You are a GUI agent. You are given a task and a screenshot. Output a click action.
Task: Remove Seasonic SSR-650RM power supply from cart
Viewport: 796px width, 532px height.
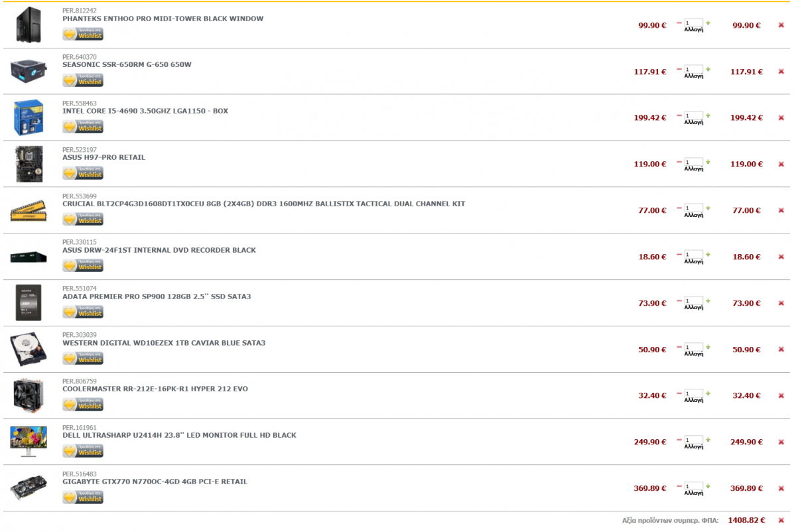point(781,72)
